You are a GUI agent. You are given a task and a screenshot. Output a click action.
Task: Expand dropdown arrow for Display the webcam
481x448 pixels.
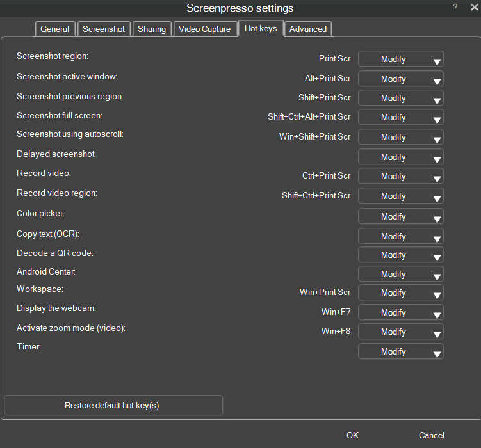(437, 316)
